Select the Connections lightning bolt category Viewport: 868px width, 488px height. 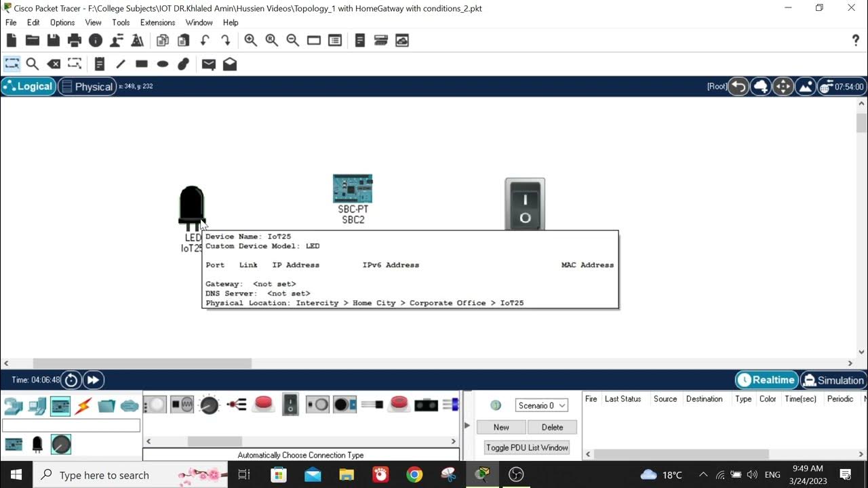[83, 406]
